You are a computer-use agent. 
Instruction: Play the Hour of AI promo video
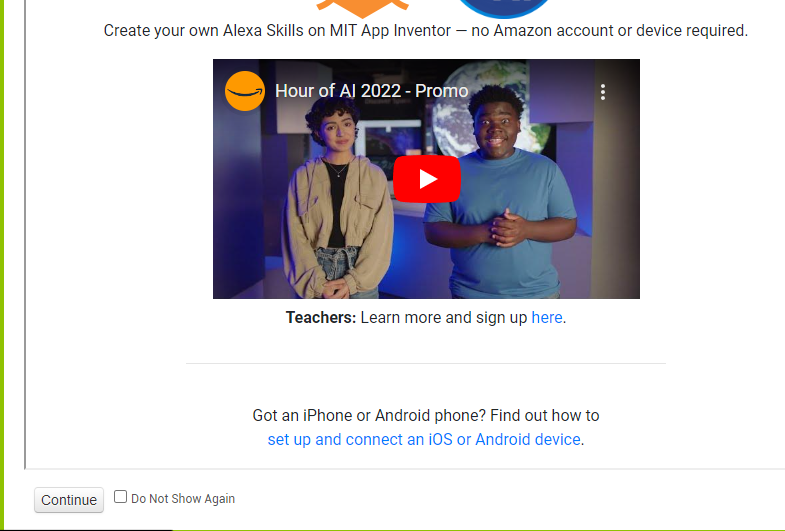427,179
